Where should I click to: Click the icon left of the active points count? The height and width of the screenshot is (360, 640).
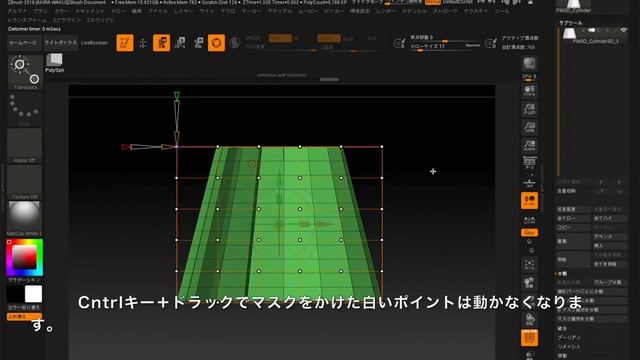tap(491, 43)
